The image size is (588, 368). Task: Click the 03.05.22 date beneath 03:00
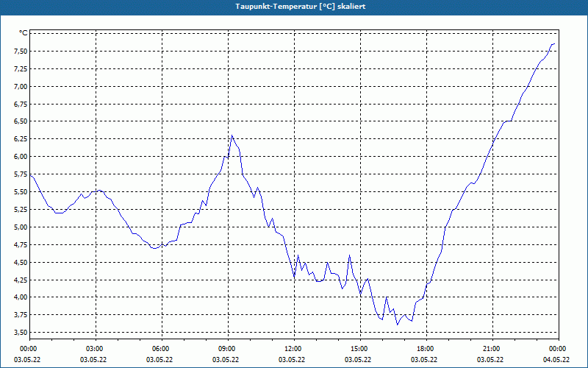tap(93, 360)
